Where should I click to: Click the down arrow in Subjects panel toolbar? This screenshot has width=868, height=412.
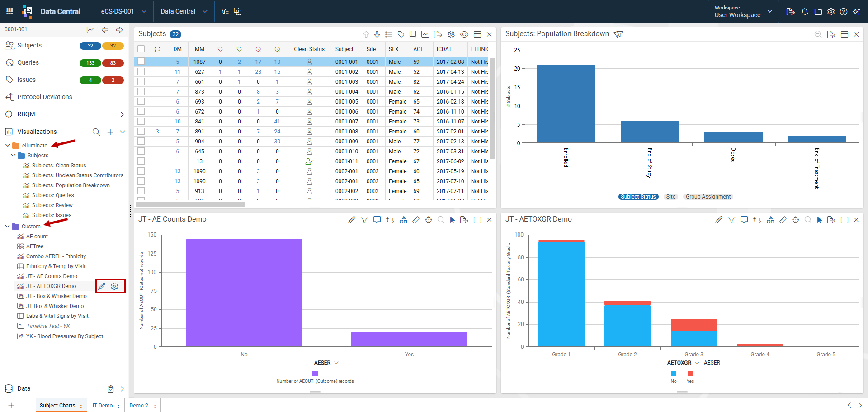click(377, 34)
